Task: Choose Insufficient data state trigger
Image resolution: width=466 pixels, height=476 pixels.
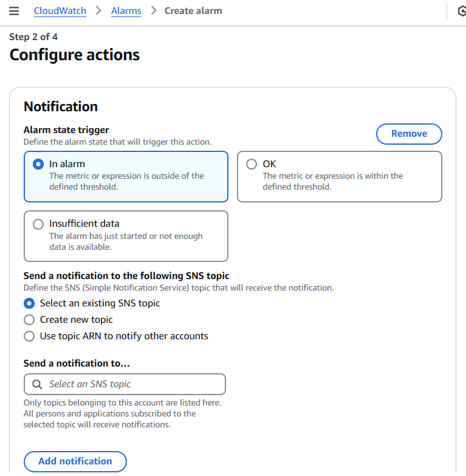Action: click(x=38, y=224)
